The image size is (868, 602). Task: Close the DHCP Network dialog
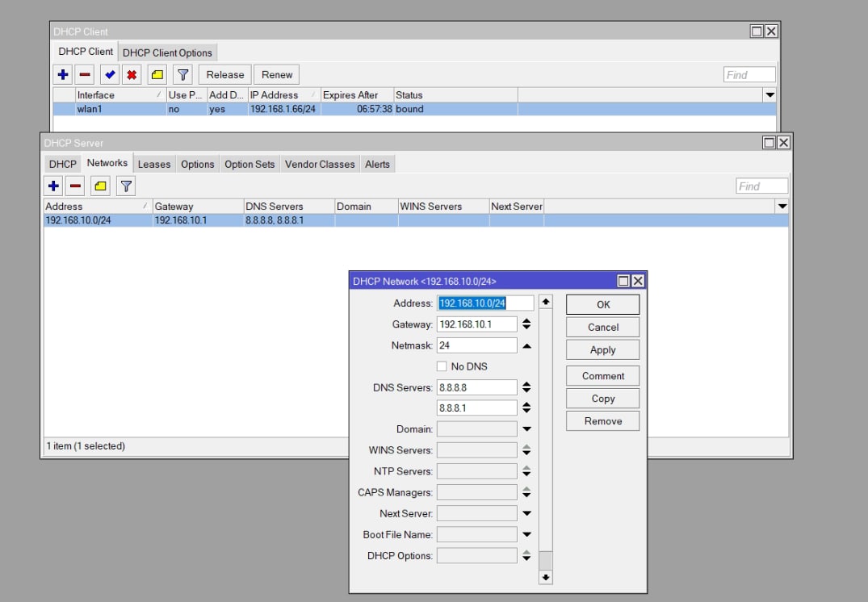638,281
